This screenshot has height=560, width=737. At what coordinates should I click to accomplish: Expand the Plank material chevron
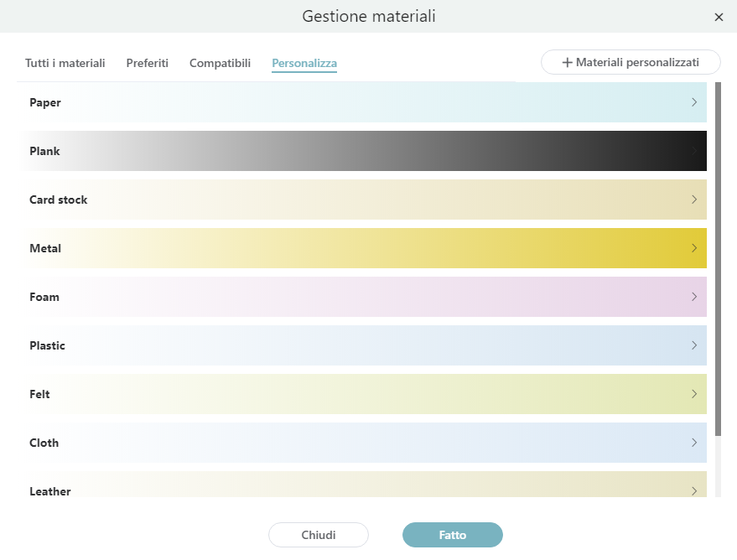pyautogui.click(x=694, y=151)
